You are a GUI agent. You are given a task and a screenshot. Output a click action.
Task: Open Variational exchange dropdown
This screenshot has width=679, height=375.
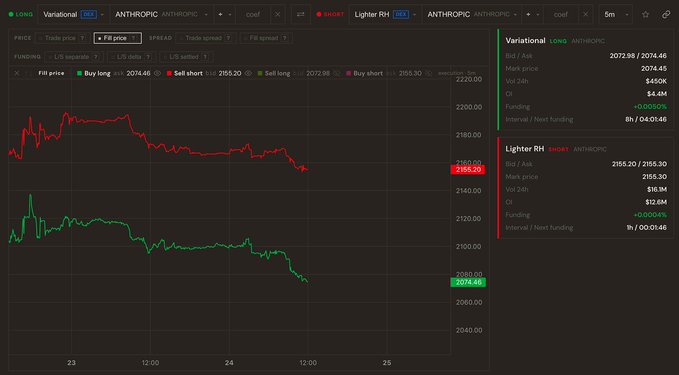pyautogui.click(x=73, y=14)
